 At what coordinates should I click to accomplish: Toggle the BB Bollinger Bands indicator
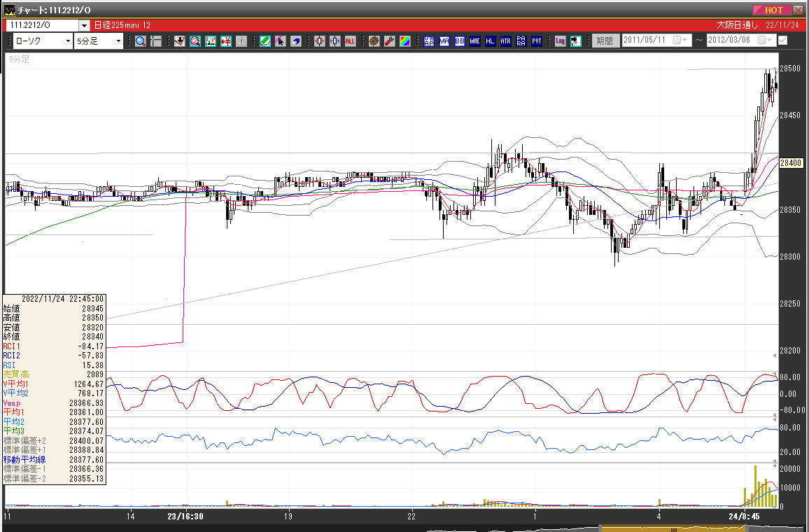pos(460,41)
